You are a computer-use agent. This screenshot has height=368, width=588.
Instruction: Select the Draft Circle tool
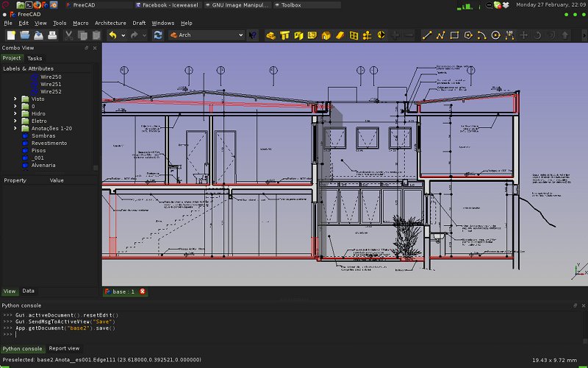tap(495, 35)
